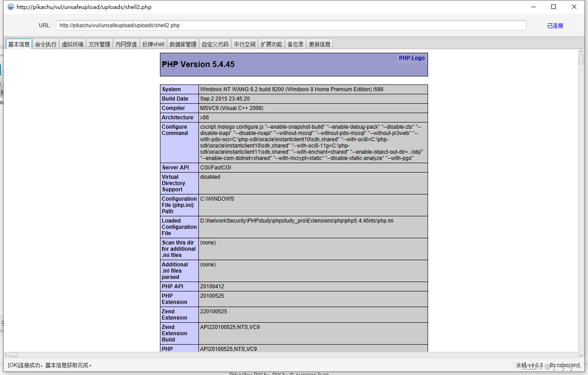Click the cscript configure command text
The image size is (588, 375).
312,143
